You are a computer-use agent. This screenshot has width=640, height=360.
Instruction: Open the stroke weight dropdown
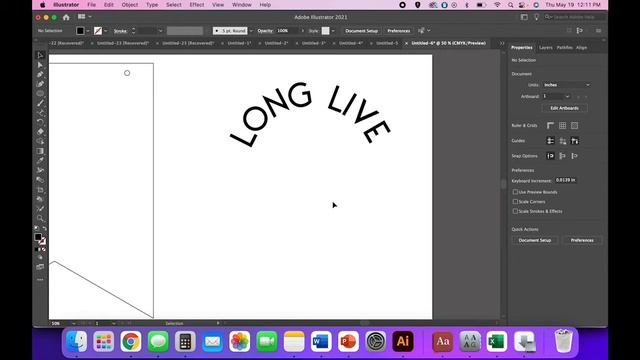(x=160, y=31)
